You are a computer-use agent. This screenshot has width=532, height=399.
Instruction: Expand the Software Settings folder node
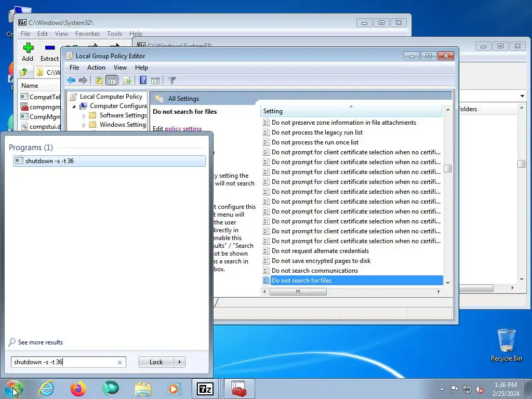(84, 116)
